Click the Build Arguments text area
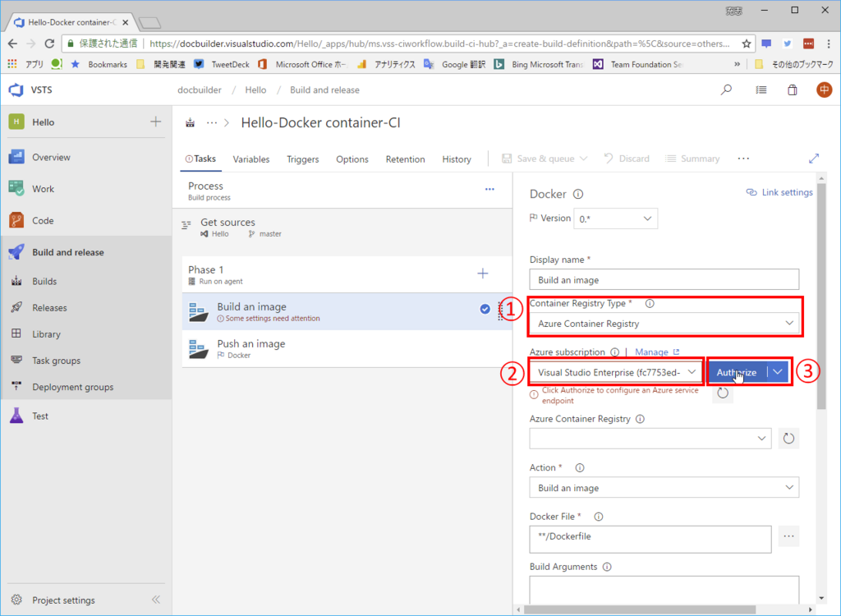 click(x=664, y=590)
